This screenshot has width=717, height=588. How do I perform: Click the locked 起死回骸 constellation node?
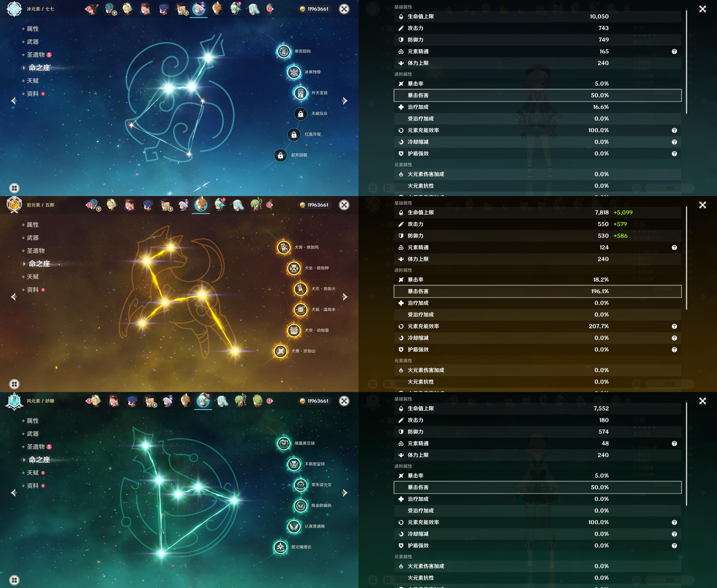[281, 155]
